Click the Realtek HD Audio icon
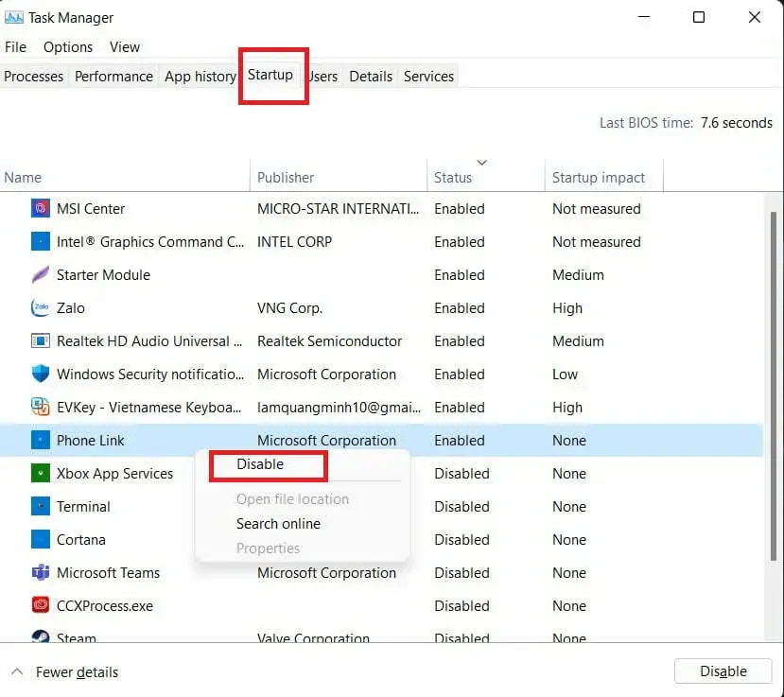The height and width of the screenshot is (697, 784). click(41, 341)
